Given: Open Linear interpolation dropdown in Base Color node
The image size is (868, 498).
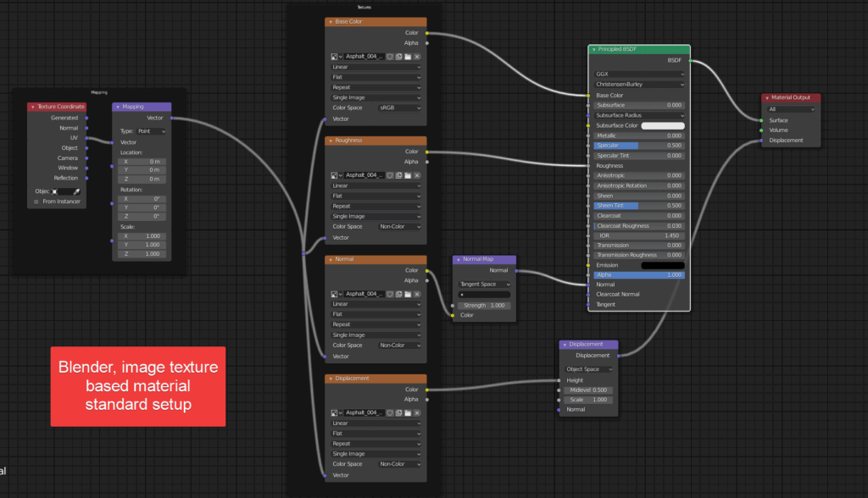Looking at the screenshot, I should point(376,67).
